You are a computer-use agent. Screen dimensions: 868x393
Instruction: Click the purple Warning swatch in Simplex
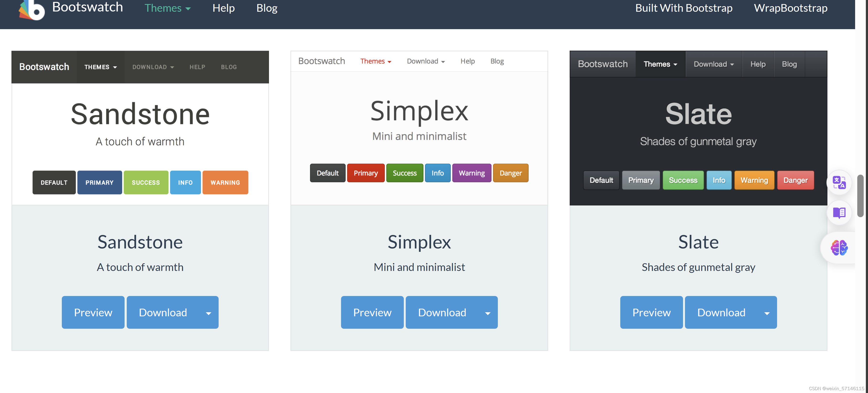[471, 173]
